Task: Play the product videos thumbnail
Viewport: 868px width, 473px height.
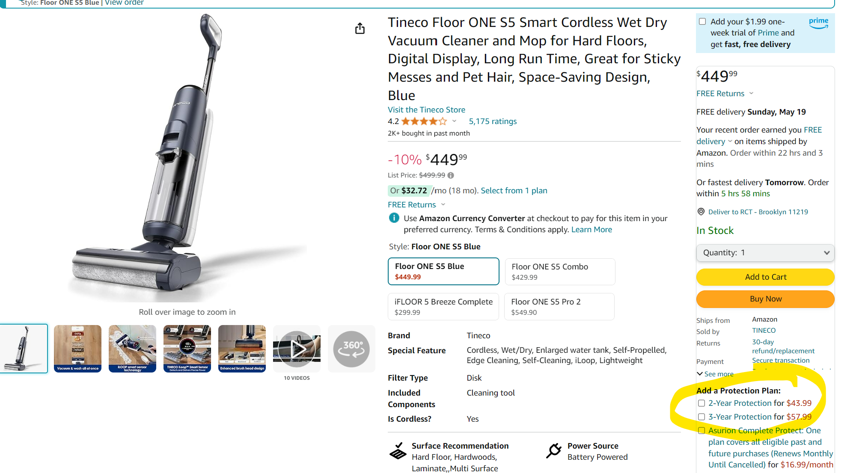Action: point(297,349)
